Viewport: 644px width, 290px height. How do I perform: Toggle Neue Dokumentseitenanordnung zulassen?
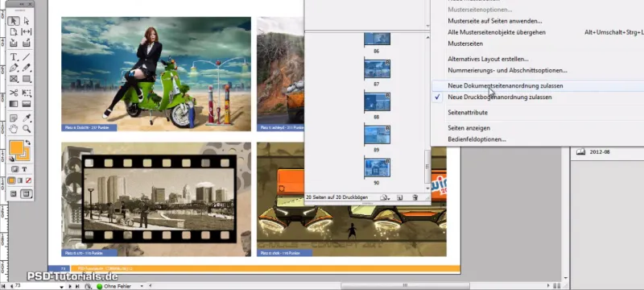[x=506, y=86]
